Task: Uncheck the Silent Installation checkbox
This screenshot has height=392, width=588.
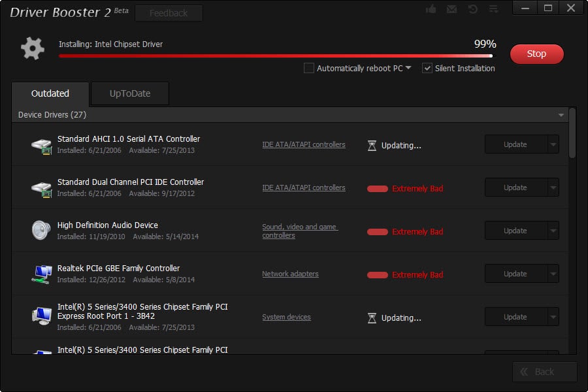Action: tap(427, 68)
